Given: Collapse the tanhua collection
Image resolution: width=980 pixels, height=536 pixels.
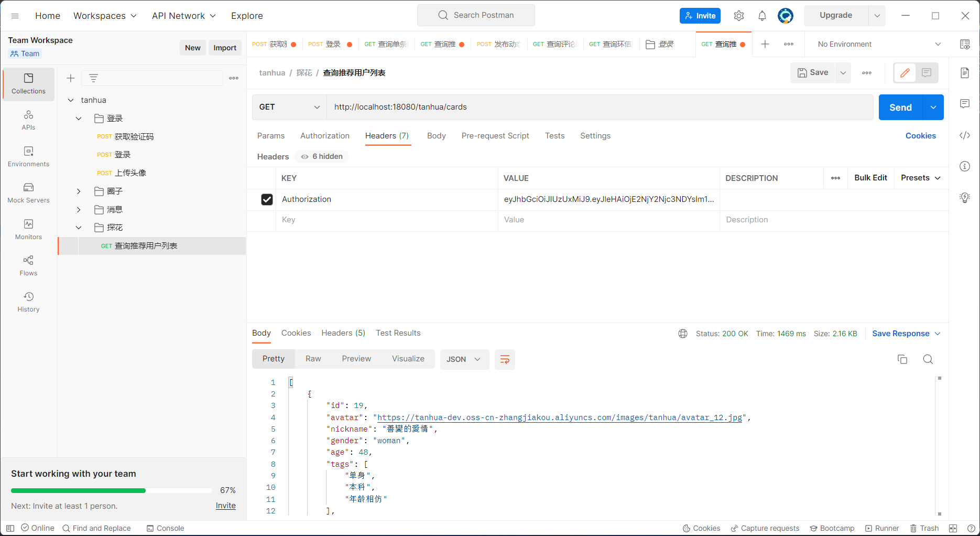Looking at the screenshot, I should [71, 100].
